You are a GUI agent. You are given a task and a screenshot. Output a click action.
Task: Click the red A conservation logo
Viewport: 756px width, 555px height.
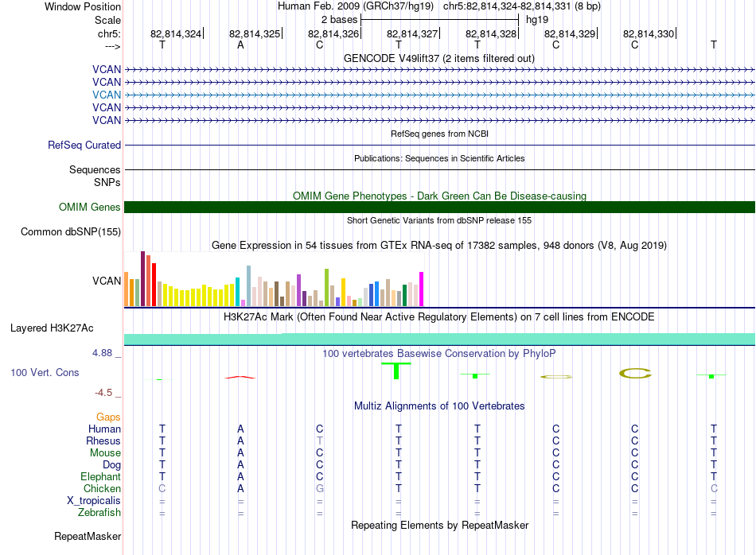coord(240,377)
